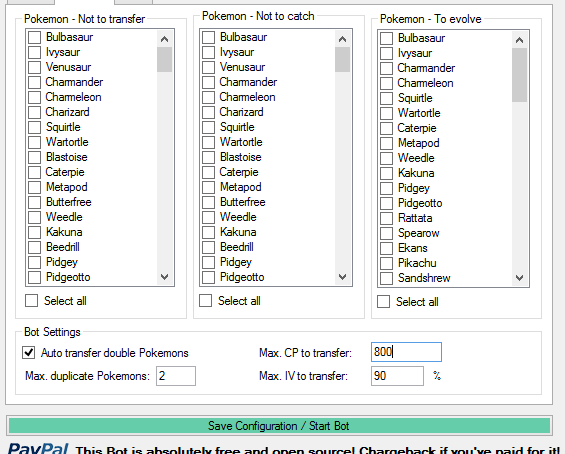565x454 pixels.
Task: Check Caterpie in Not to transfer list
Action: coord(35,172)
